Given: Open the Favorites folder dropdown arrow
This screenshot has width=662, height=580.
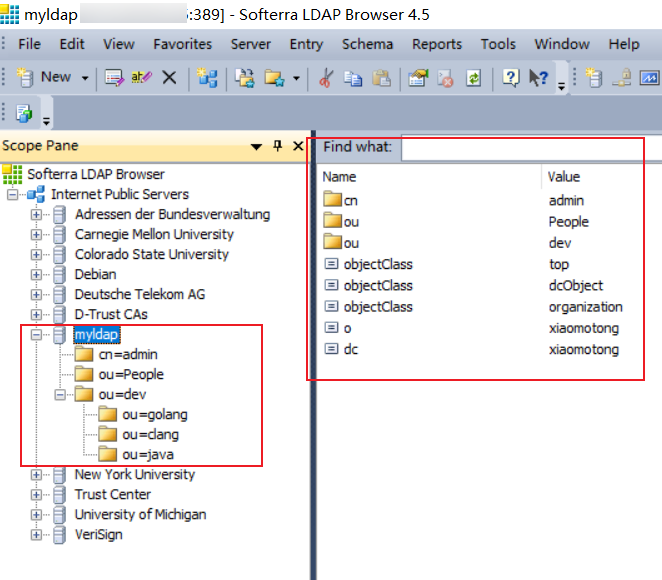Looking at the screenshot, I should point(296,78).
